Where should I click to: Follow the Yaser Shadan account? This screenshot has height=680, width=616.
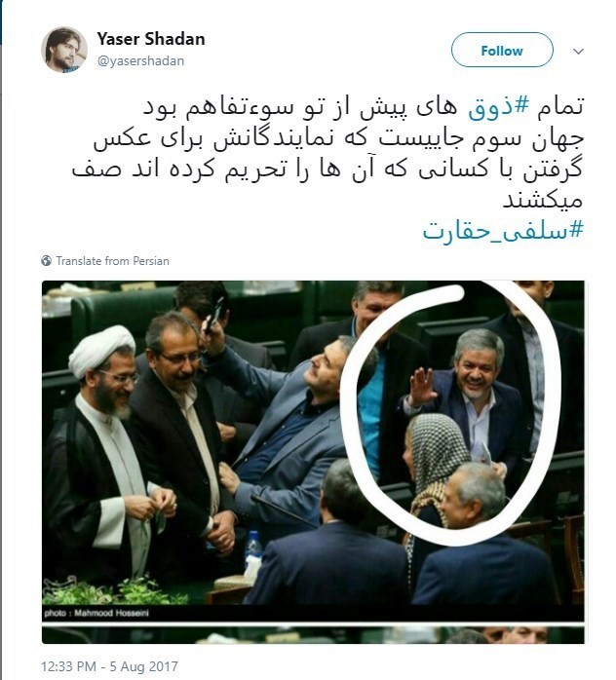502,50
